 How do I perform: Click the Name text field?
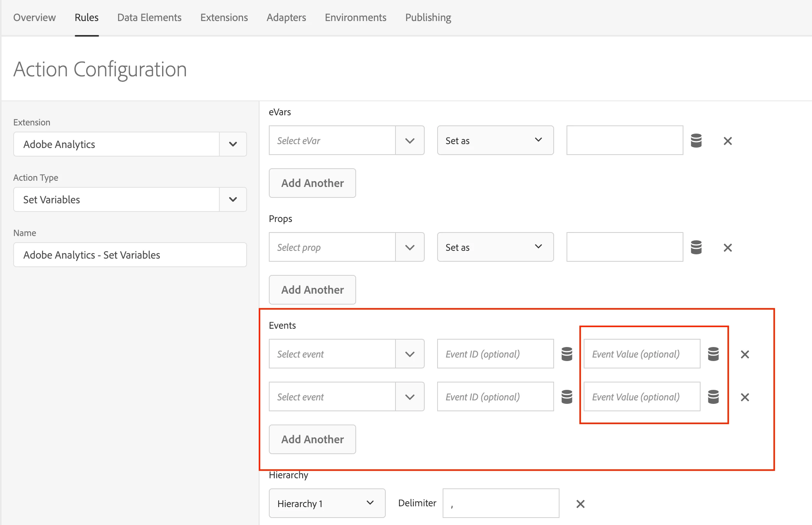[130, 255]
